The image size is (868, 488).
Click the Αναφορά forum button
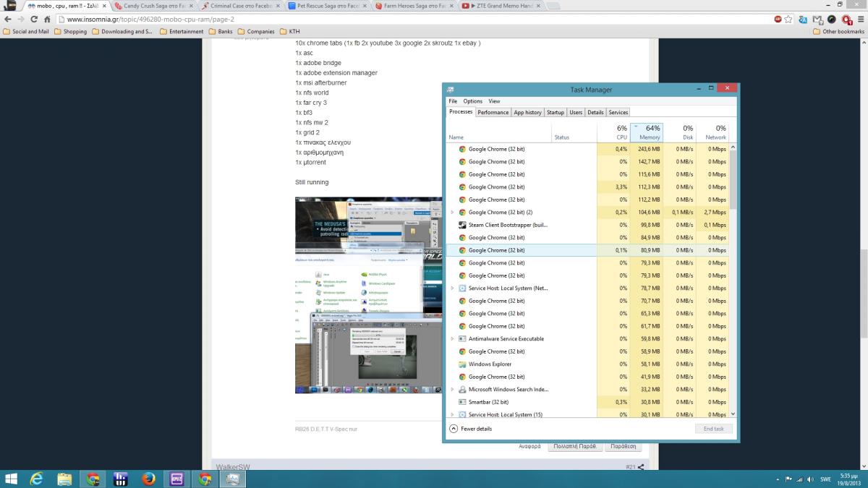pos(529,446)
